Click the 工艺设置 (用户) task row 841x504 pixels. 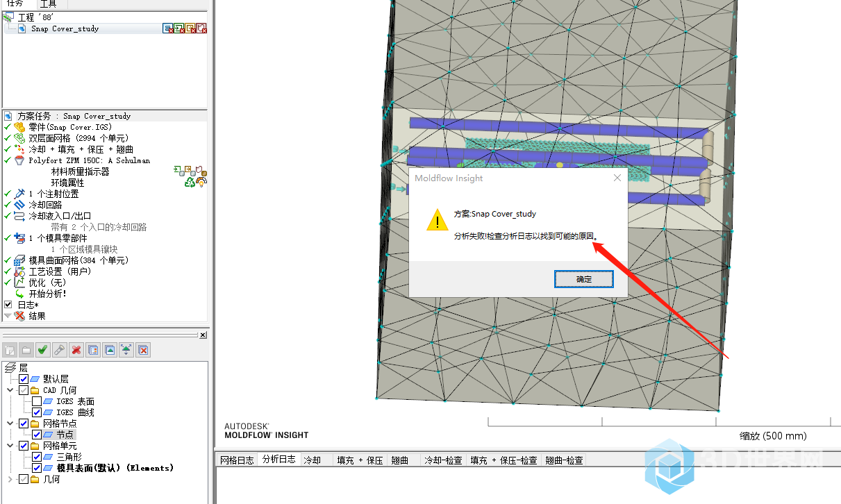pyautogui.click(x=60, y=271)
